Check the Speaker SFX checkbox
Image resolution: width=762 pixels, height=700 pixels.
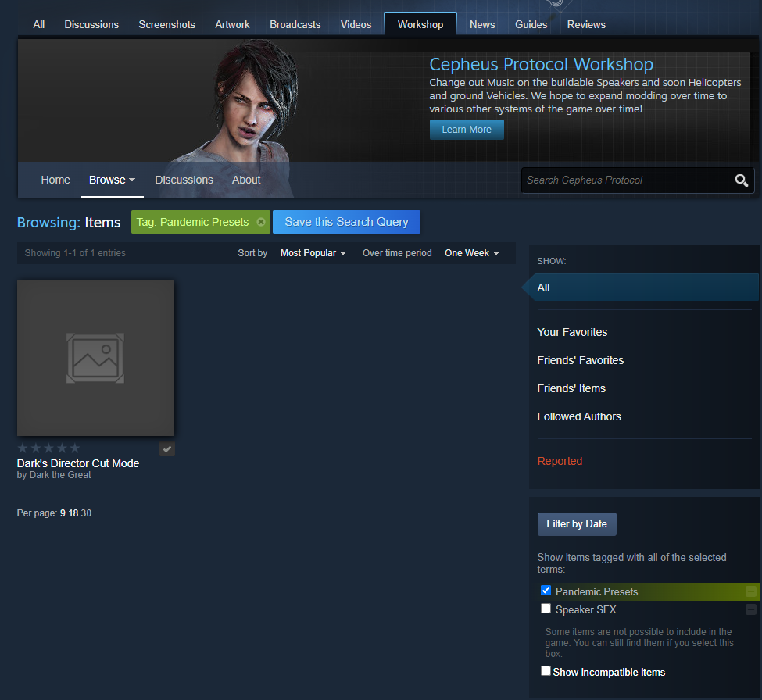(x=546, y=609)
